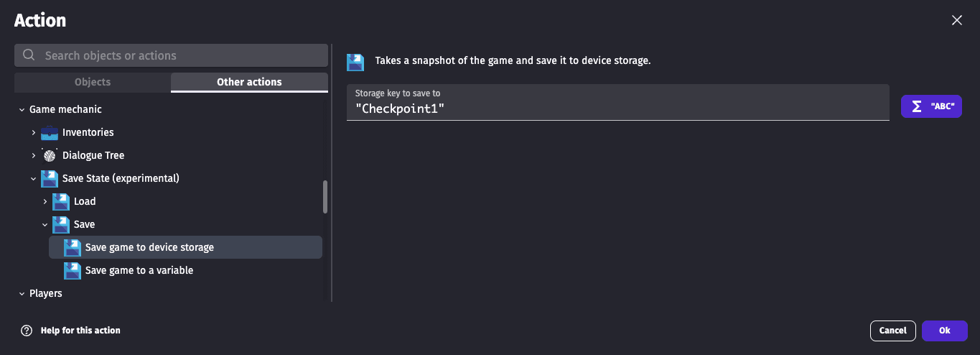980x355 pixels.
Task: Select the Other actions tab
Action: [249, 82]
